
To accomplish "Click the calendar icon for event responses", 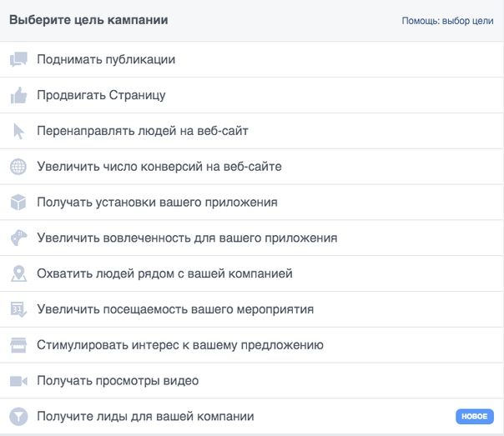I will [18, 309].
